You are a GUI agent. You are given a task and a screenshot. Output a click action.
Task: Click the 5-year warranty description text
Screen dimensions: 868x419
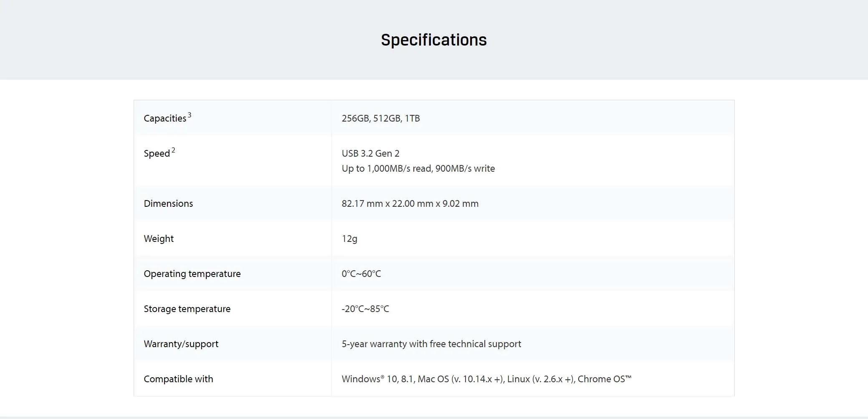click(x=431, y=344)
